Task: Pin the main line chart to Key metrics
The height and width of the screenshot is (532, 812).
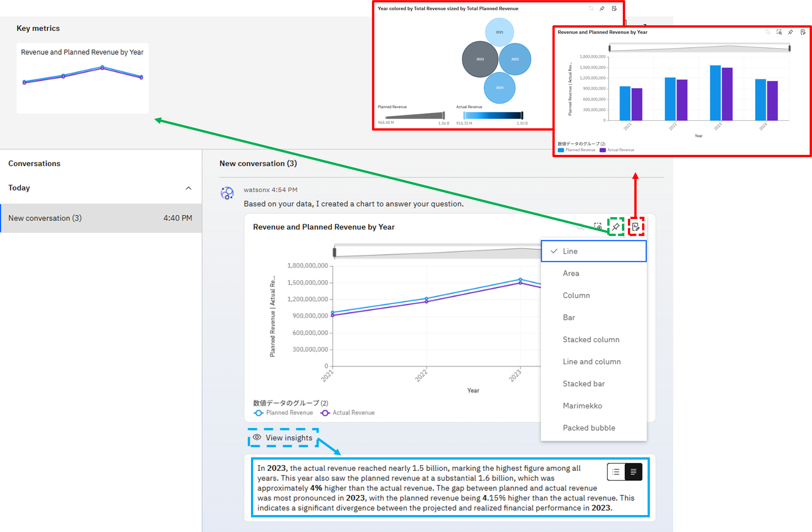Action: (616, 227)
